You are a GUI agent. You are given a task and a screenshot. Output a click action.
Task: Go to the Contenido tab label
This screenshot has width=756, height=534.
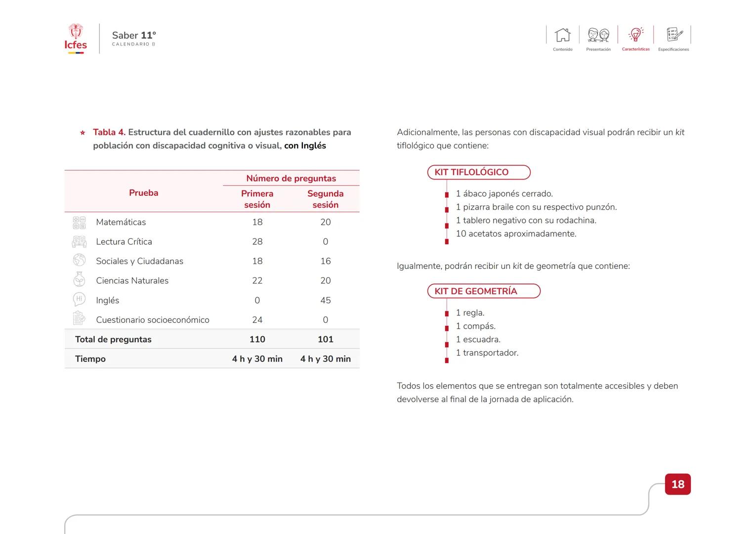(562, 49)
